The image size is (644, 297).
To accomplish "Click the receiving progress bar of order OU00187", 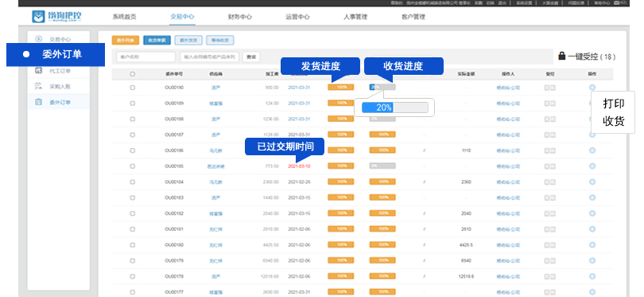I will (382, 135).
